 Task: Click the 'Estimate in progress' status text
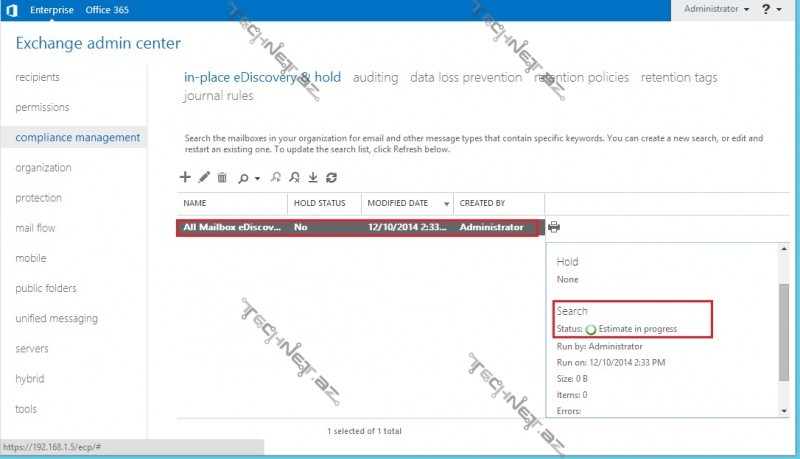(638, 329)
